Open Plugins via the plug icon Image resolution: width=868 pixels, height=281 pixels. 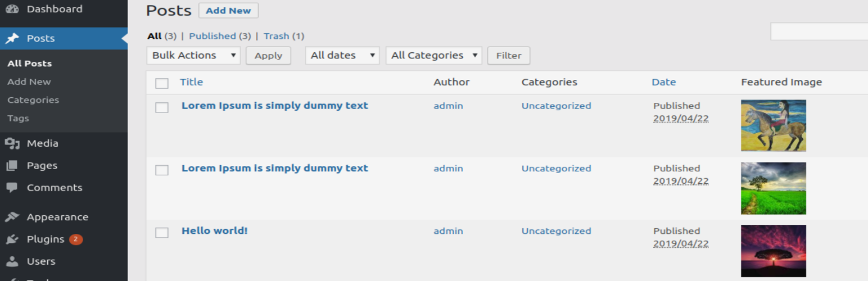click(x=12, y=239)
